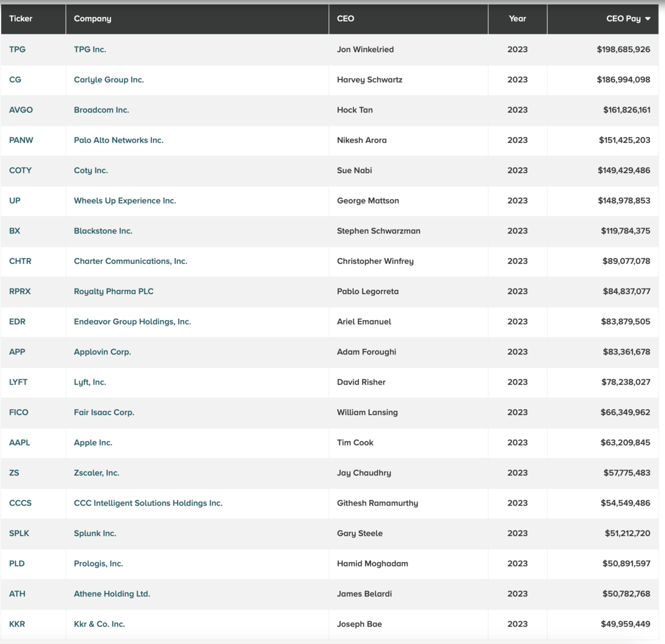This screenshot has height=644, width=665.
Task: Sort by the Year column header
Action: [517, 18]
